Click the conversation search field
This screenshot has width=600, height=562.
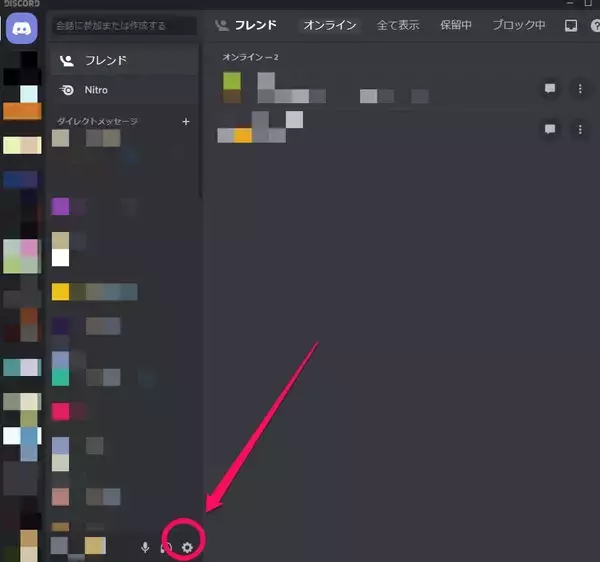pyautogui.click(x=124, y=25)
